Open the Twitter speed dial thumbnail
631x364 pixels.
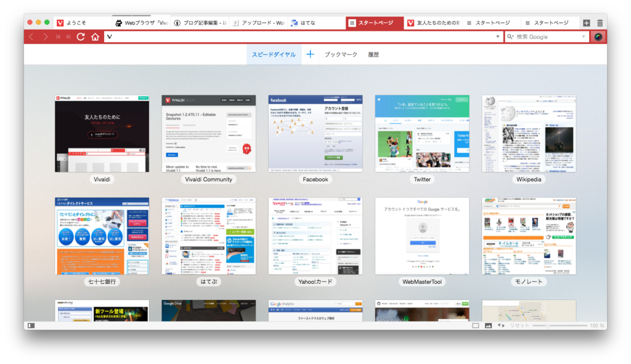[422, 134]
